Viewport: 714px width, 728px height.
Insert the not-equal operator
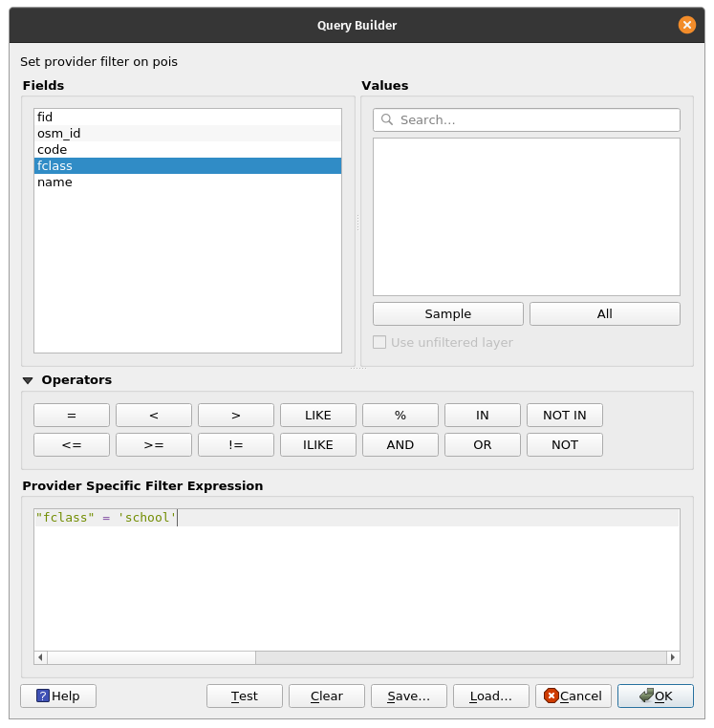(x=236, y=445)
